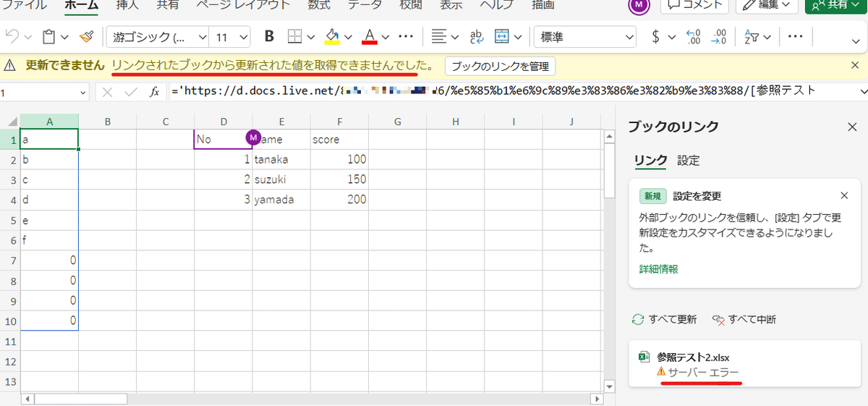Open the ファイル menu tab
Screen dimensions: 868x406
click(25, 5)
